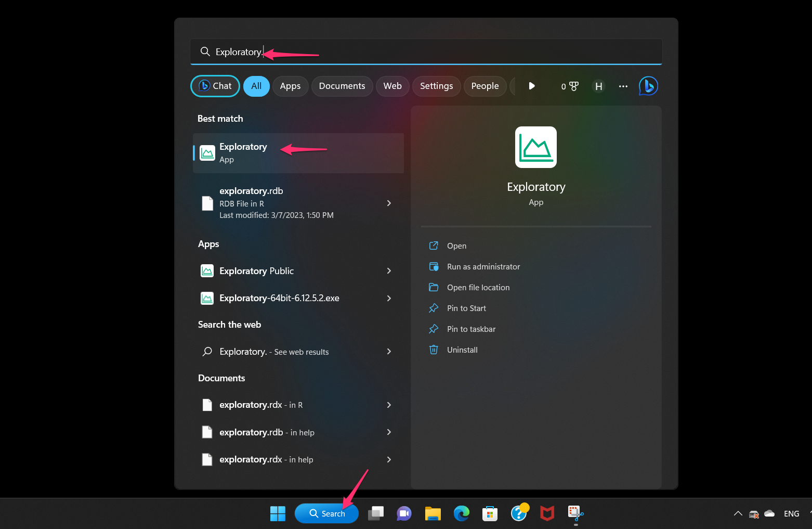The width and height of the screenshot is (812, 529).
Task: Click Run as administrator
Action: tap(483, 266)
